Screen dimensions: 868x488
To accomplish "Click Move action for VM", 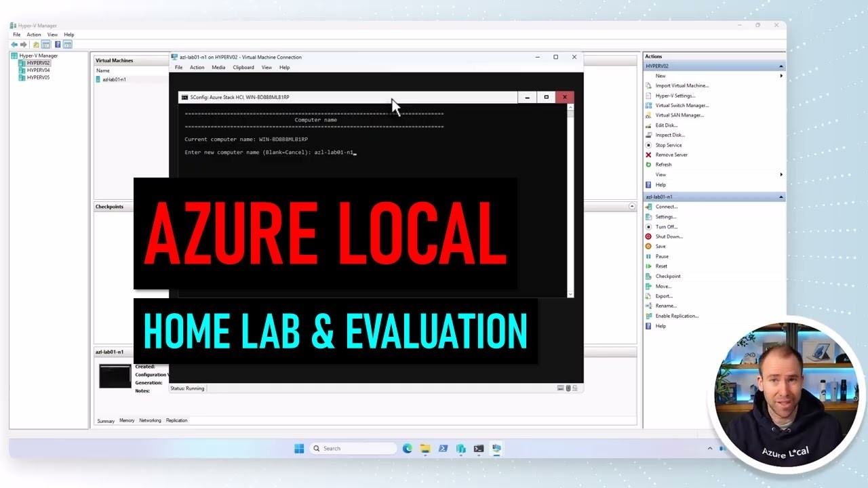I will [x=663, y=286].
